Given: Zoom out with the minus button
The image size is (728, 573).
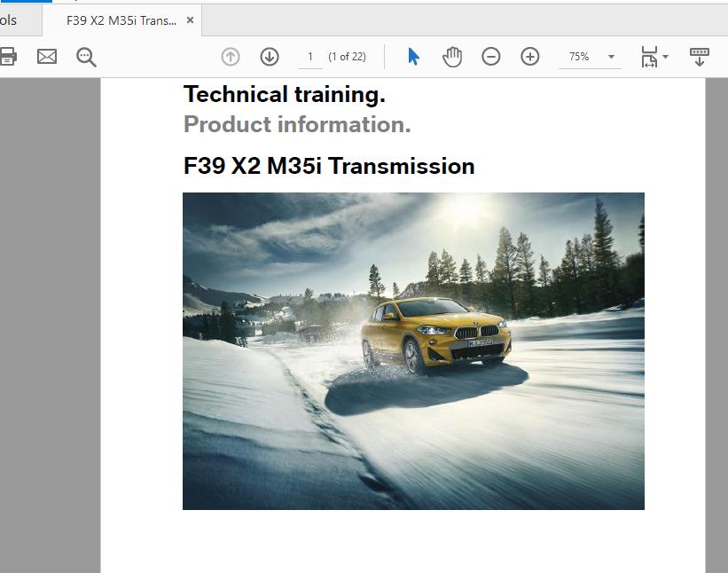Looking at the screenshot, I should click(490, 57).
